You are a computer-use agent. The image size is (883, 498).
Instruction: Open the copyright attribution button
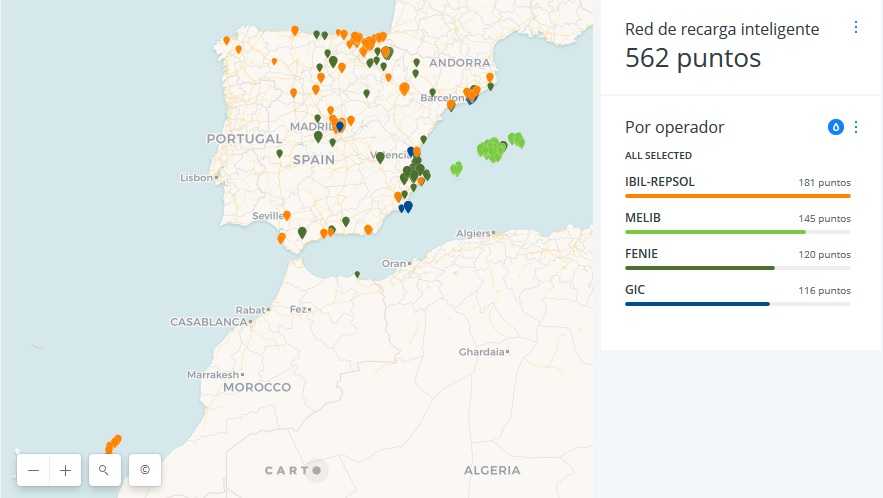145,470
